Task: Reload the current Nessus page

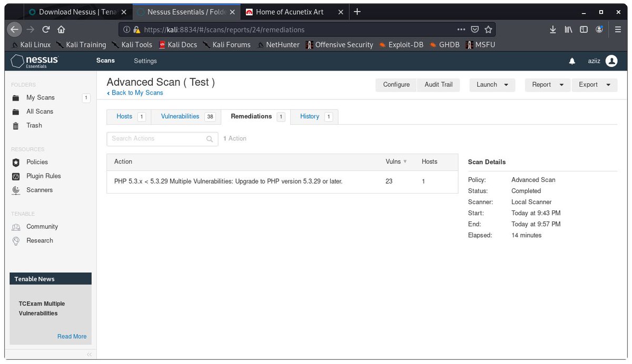Action: 46,29
